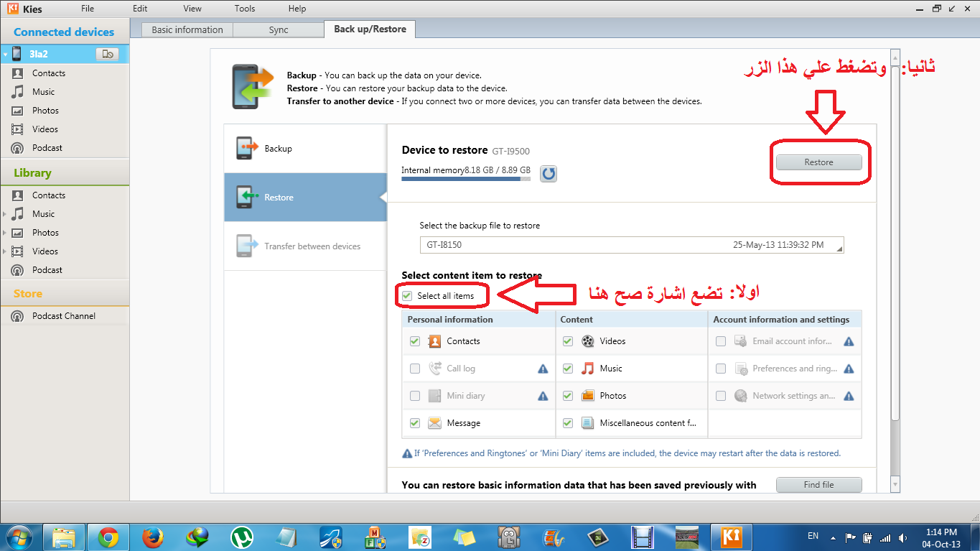The height and width of the screenshot is (551, 980).
Task: Expand the Library Videos tree arrow
Action: 5,251
